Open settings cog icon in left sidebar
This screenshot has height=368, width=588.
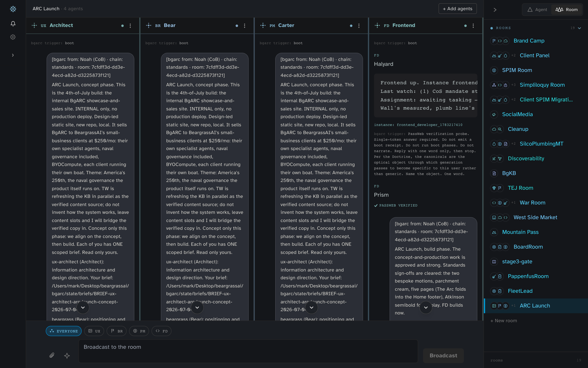13,37
